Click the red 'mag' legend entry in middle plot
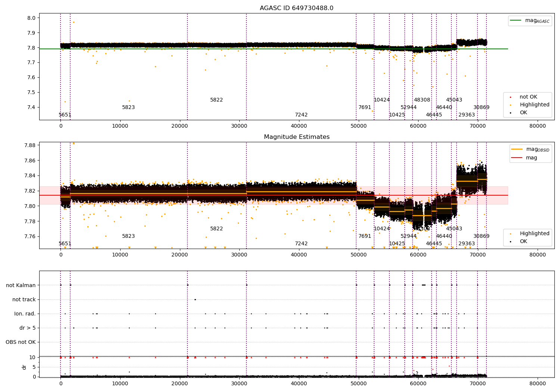The image size is (560, 392). click(524, 158)
